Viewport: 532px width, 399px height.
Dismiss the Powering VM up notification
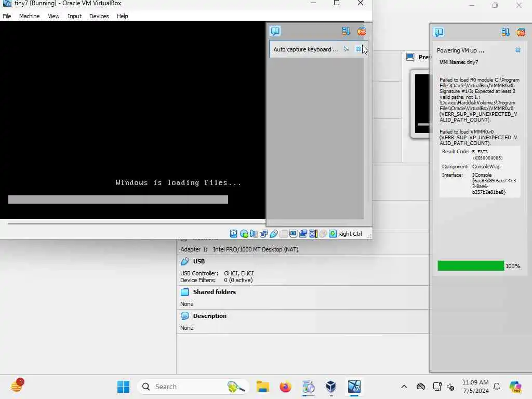(518, 50)
